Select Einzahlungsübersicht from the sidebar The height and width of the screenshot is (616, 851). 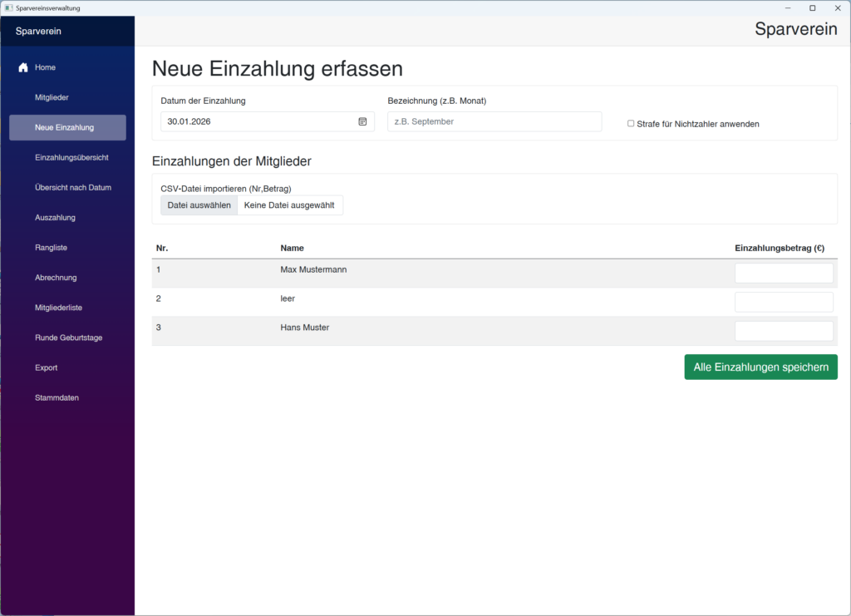pyautogui.click(x=71, y=157)
